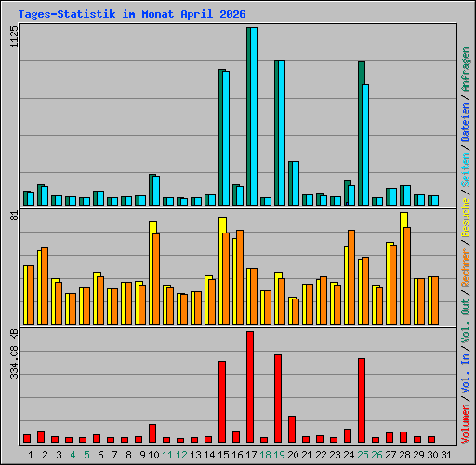The image size is (476, 465).
Task: Click the orange Rechner bar for day 2
Action: [45, 286]
